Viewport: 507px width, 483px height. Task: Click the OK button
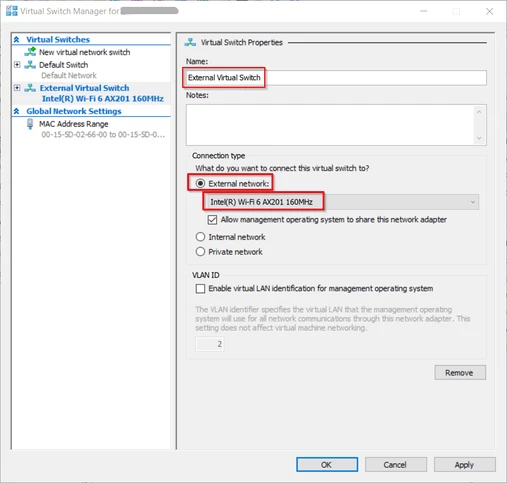coord(327,465)
